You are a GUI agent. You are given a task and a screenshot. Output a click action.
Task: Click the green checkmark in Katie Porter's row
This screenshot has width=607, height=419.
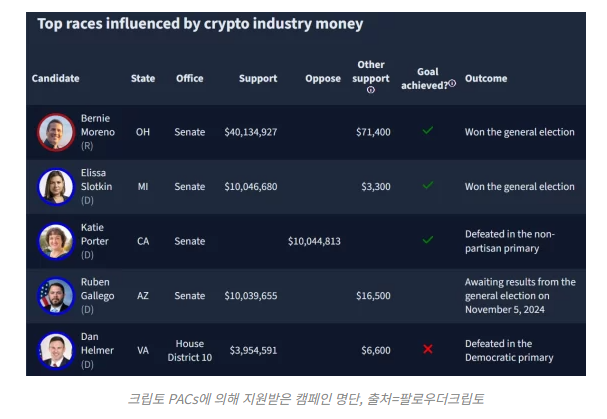point(428,240)
